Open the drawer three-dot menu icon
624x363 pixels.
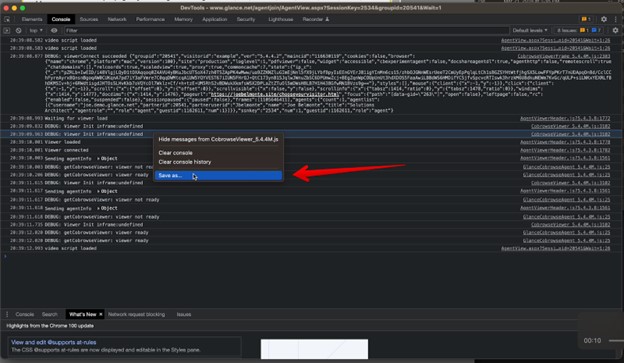(x=7, y=314)
